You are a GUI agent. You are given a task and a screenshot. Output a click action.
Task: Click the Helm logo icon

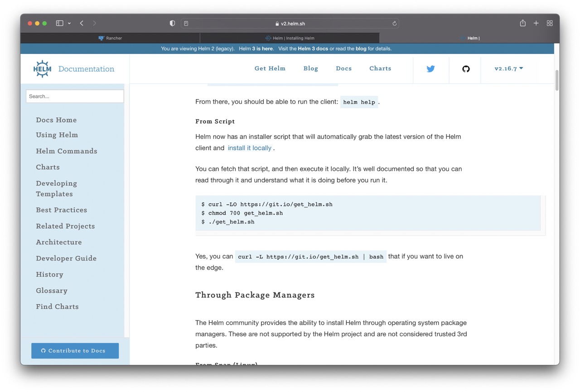tap(43, 69)
